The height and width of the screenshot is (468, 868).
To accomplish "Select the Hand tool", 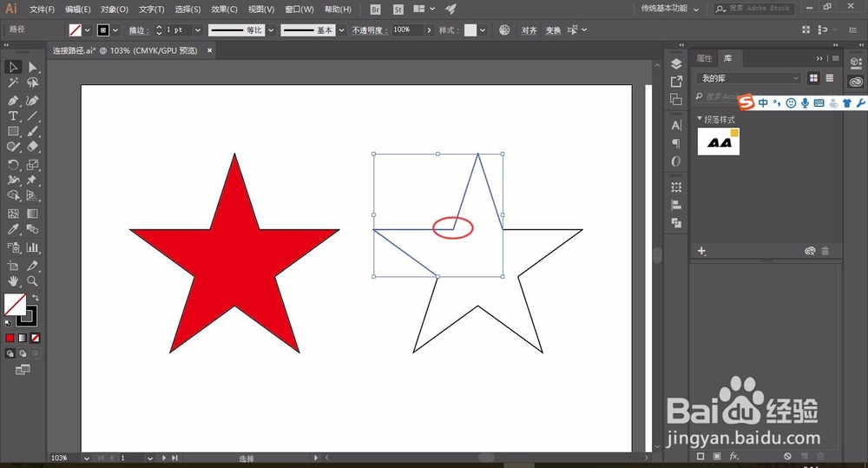I will (x=13, y=281).
